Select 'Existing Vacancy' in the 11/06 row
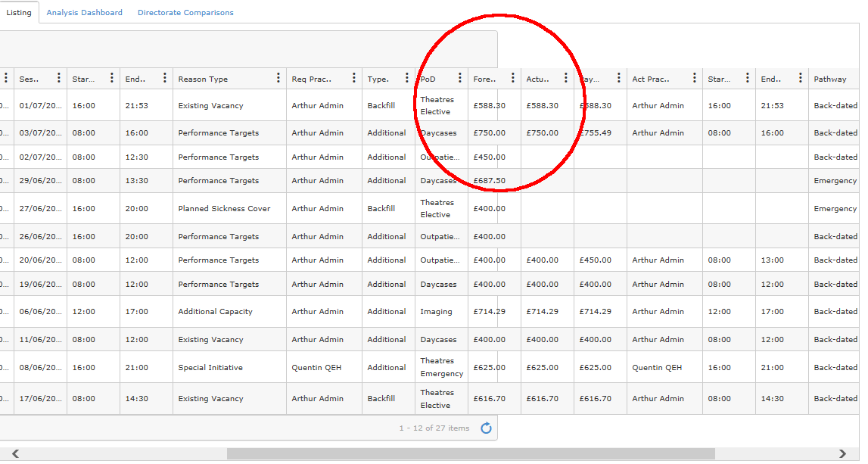Image resolution: width=868 pixels, height=464 pixels. point(229,339)
